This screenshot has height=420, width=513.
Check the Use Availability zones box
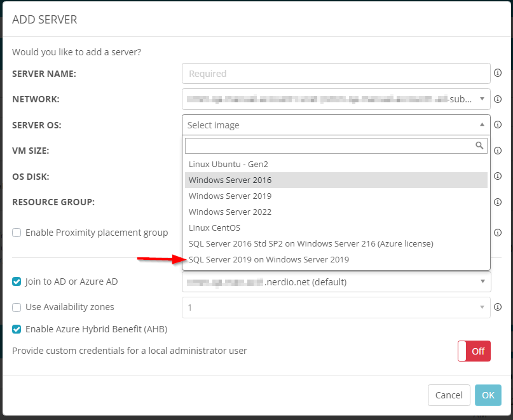[17, 308]
